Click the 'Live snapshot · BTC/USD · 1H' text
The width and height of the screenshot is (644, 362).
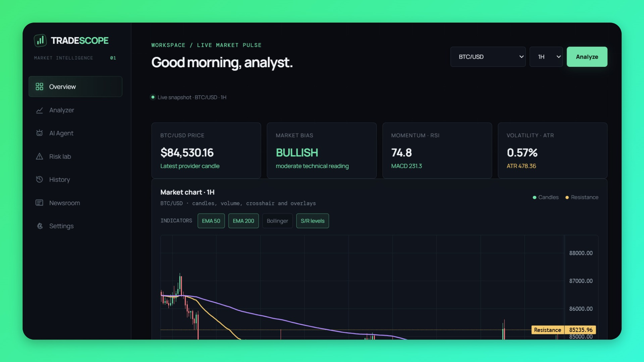[192, 97]
